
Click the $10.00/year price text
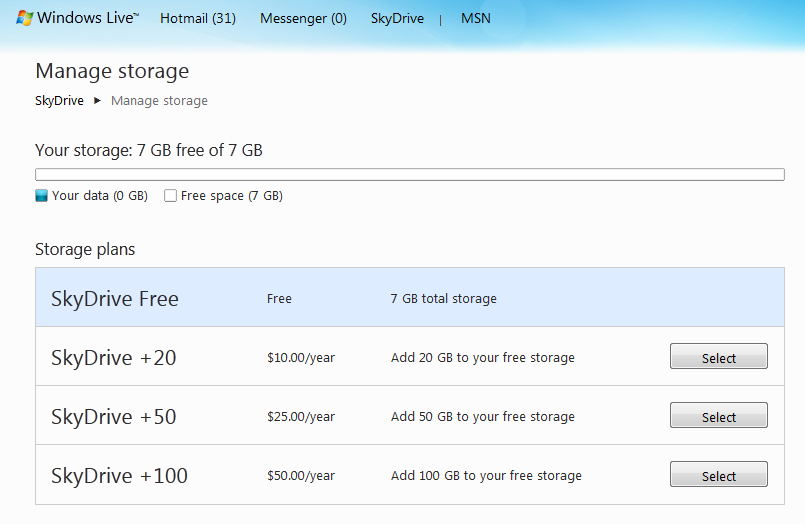point(301,357)
